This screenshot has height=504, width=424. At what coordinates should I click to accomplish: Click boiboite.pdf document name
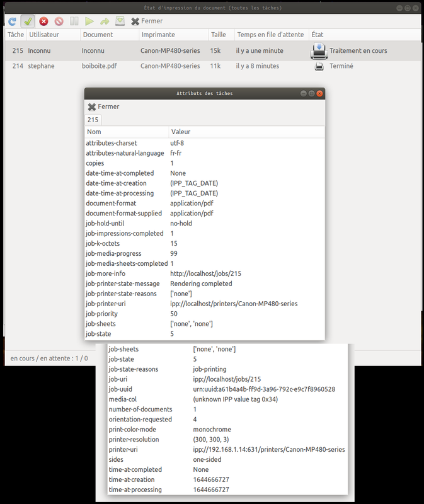pos(100,66)
